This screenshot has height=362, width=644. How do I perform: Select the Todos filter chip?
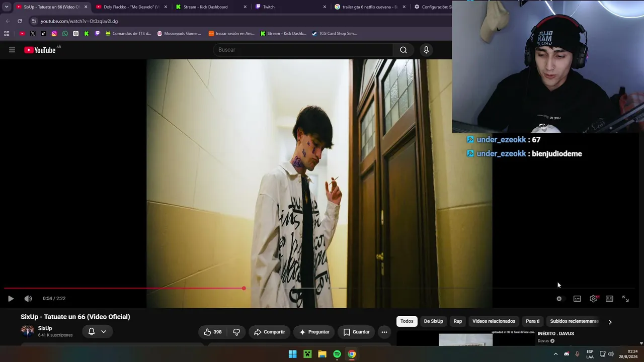click(x=407, y=321)
